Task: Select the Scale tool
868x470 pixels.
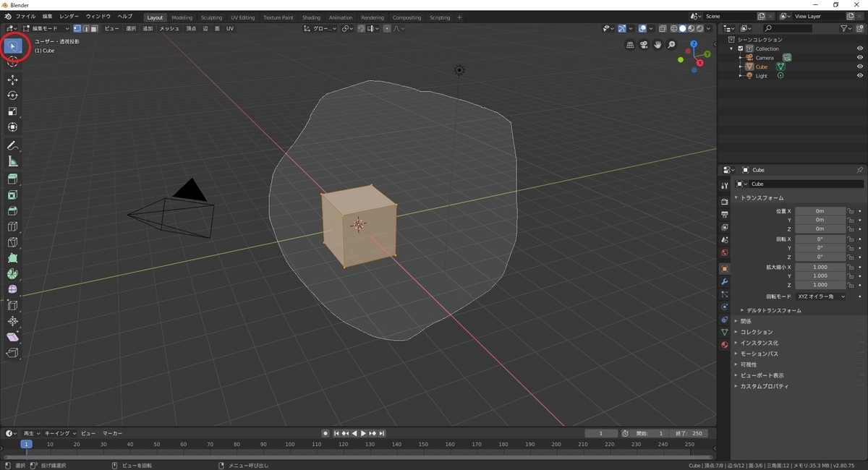Action: tap(12, 111)
